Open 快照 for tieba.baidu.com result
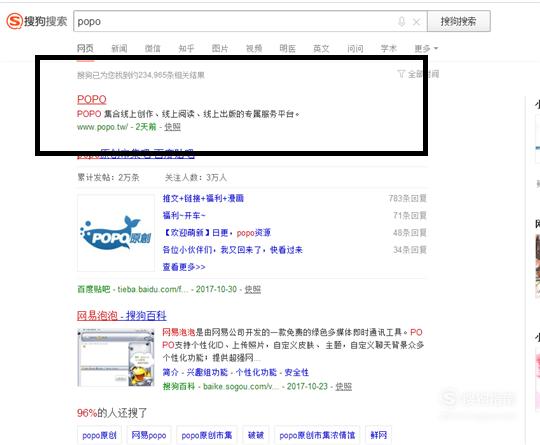 [252, 289]
